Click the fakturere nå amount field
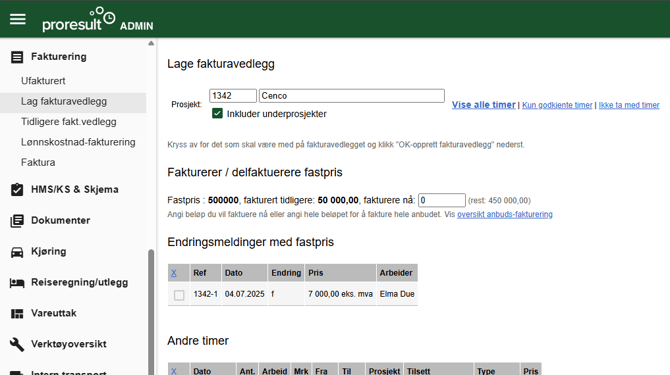This screenshot has width=670, height=375. (441, 200)
